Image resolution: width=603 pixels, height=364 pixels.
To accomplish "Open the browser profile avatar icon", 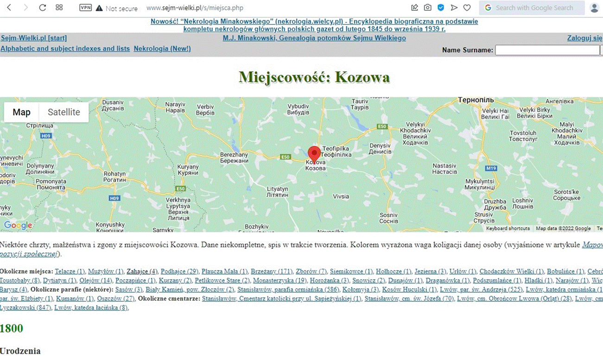I will click(594, 8).
